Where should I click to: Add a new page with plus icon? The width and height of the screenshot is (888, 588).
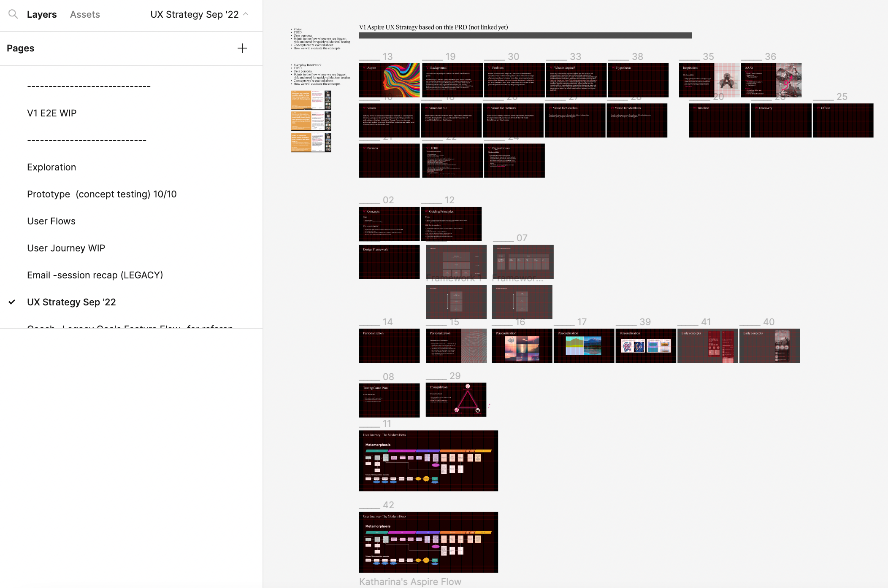(x=242, y=48)
